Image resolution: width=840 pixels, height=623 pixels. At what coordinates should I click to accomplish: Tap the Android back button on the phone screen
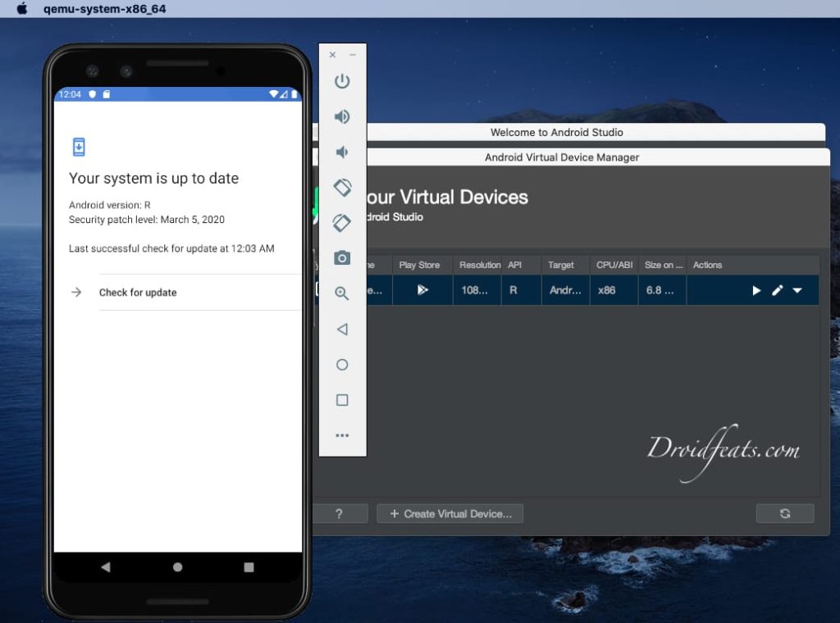105,566
